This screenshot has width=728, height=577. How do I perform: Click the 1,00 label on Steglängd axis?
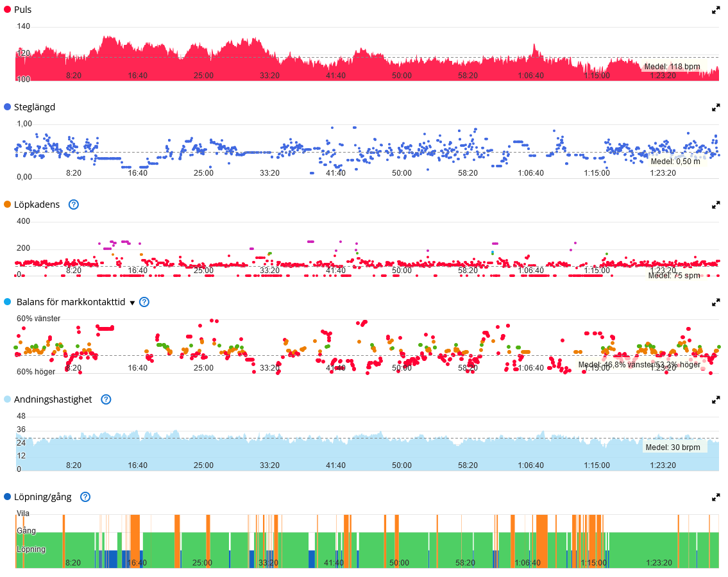point(24,124)
